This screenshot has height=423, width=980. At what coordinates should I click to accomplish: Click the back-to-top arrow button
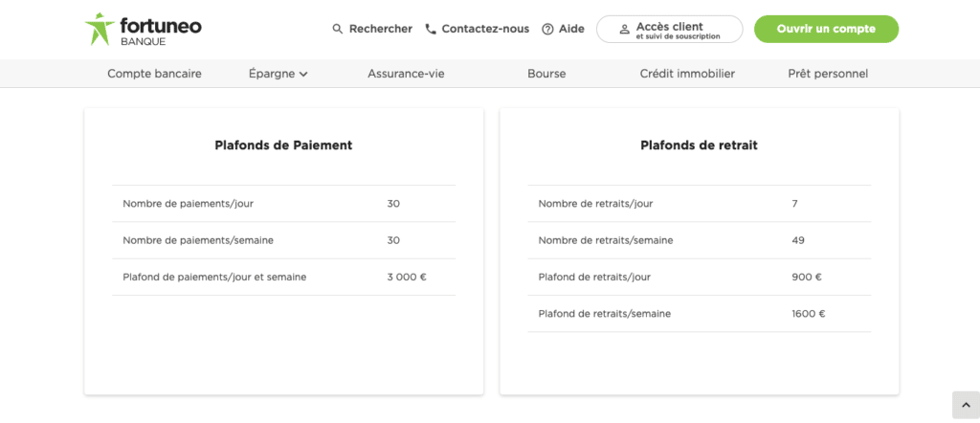click(x=966, y=405)
